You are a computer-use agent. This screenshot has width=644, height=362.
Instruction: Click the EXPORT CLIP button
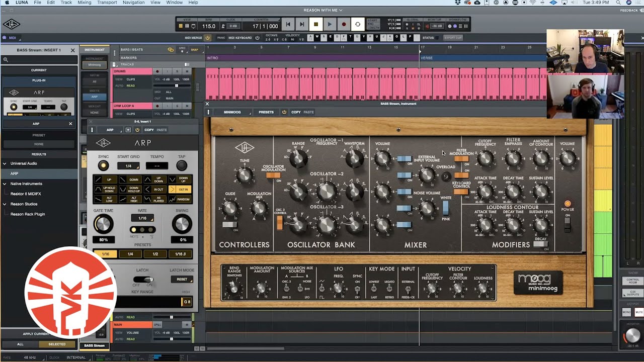(453, 38)
